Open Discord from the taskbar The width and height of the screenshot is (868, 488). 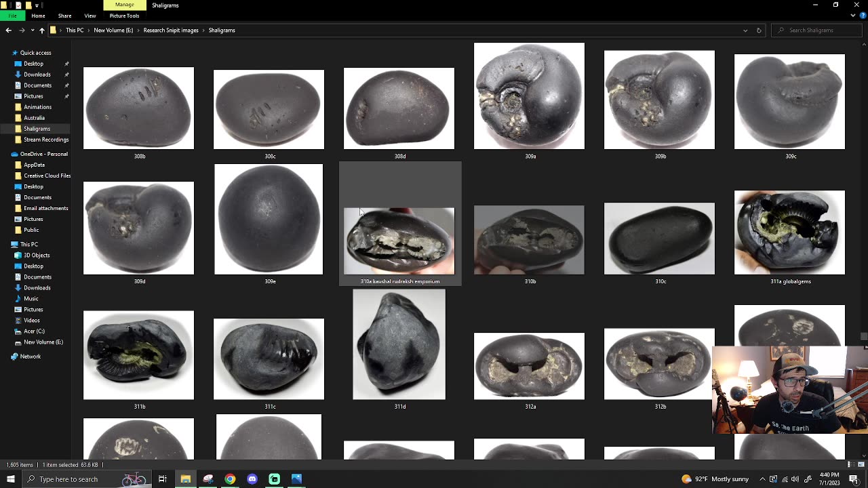coord(252,479)
